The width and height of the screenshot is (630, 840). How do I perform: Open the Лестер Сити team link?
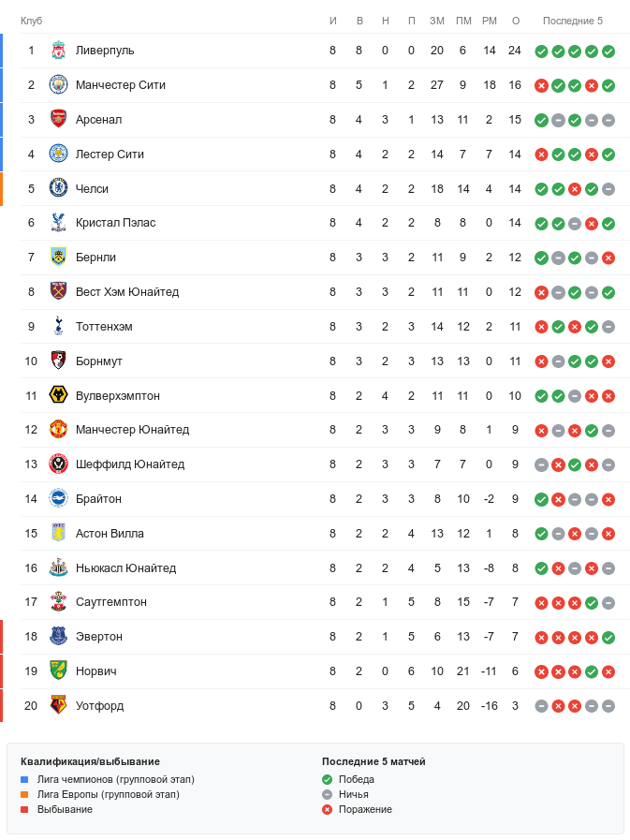[110, 155]
